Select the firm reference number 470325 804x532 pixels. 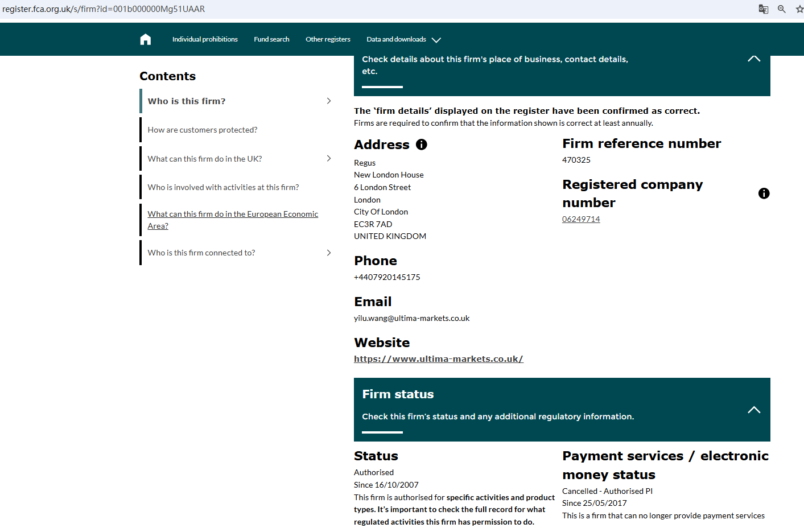[576, 160]
